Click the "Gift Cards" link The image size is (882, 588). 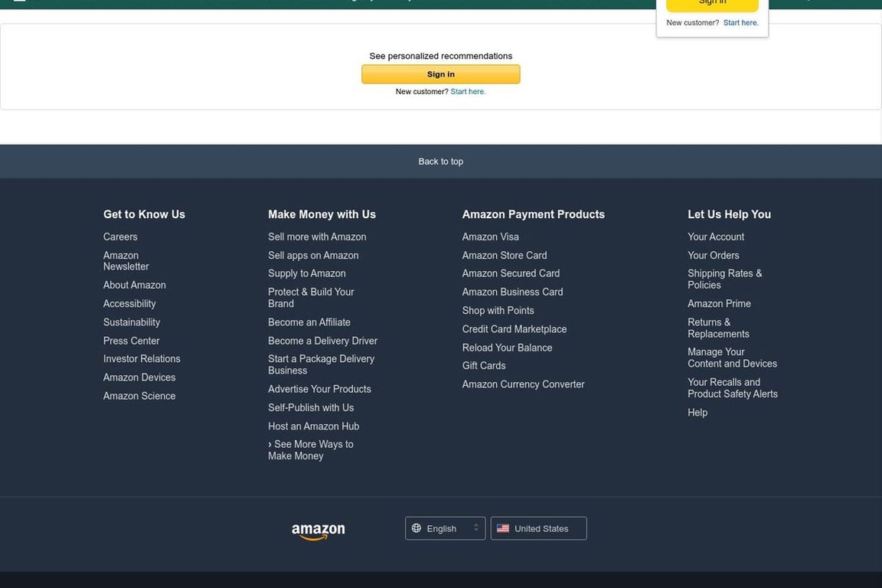tap(483, 365)
